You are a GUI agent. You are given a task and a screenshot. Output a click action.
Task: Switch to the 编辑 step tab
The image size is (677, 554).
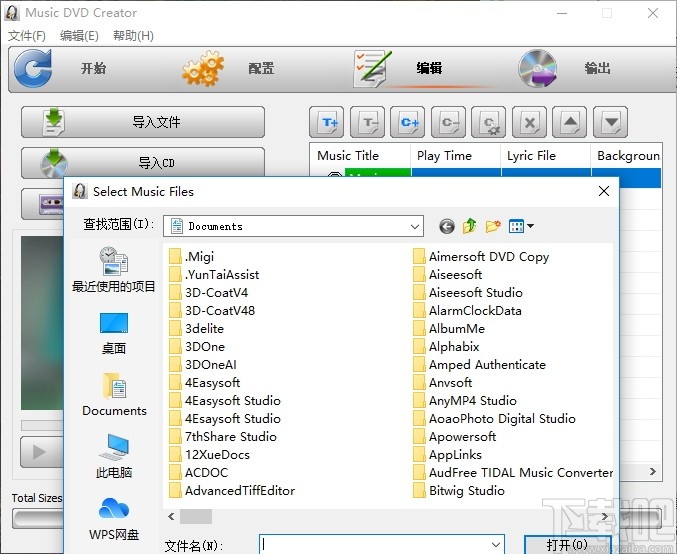click(429, 68)
